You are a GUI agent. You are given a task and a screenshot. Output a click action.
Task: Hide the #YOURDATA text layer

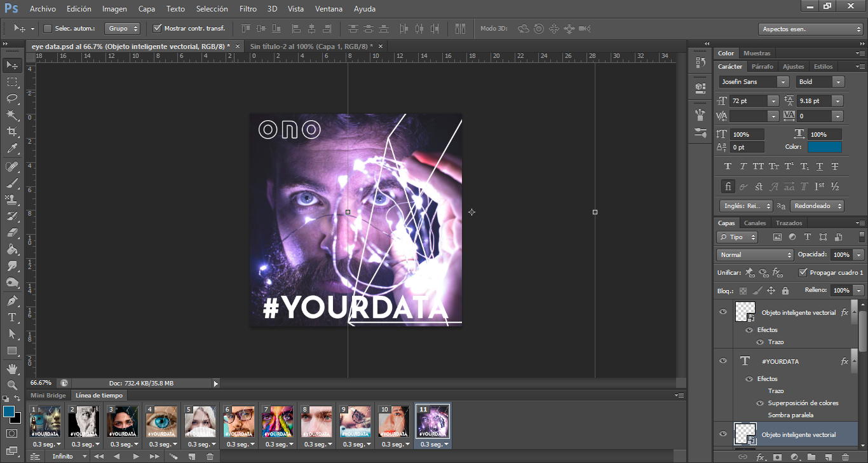point(722,361)
